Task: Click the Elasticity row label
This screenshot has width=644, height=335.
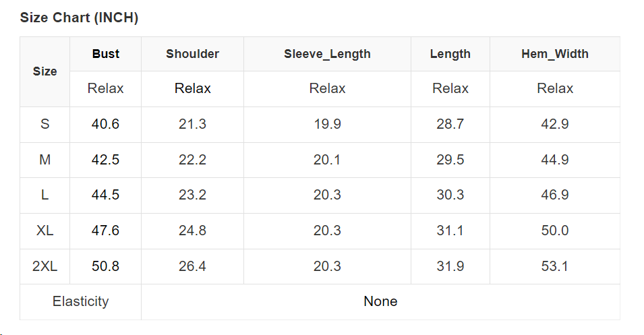Action: 80,301
